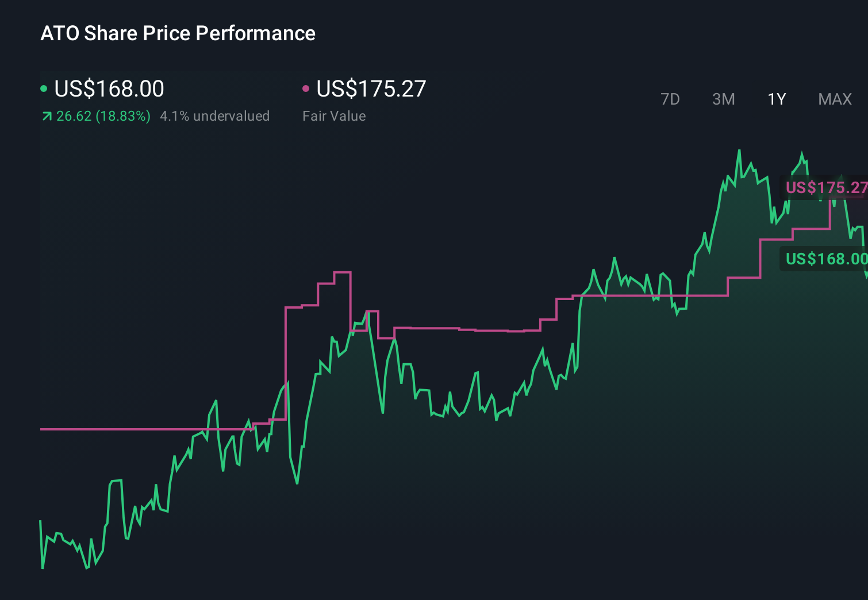Switch to the 3M time range
The image size is (868, 600).
(723, 99)
